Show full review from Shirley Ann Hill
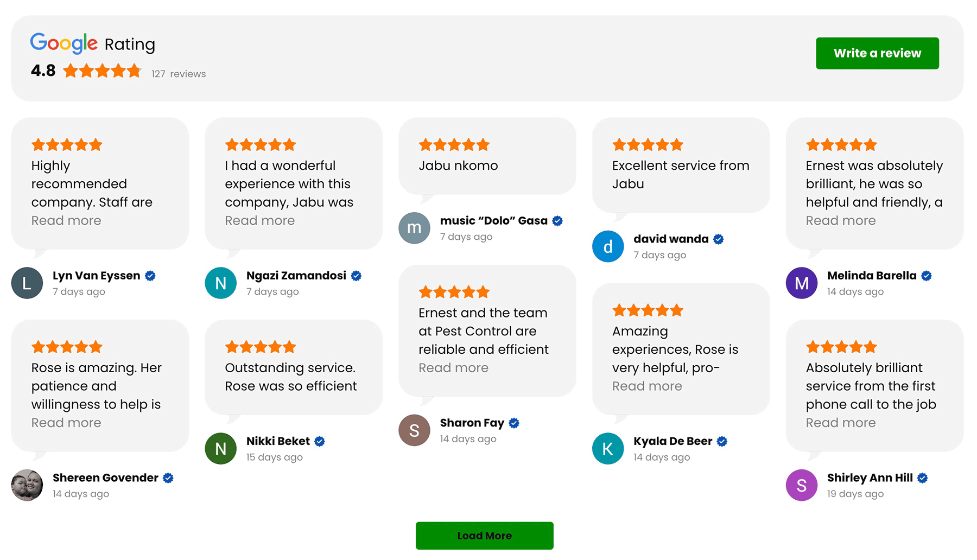Screen dimensions: 977x560 pyautogui.click(x=840, y=423)
